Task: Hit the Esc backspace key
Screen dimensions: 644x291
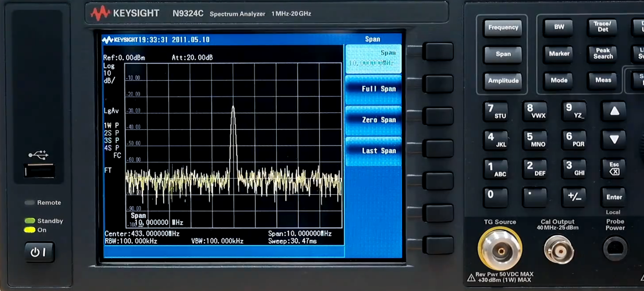Action: click(614, 169)
